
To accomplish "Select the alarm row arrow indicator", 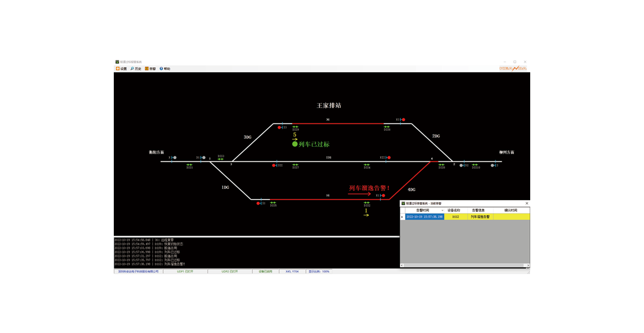I will pos(402,216).
